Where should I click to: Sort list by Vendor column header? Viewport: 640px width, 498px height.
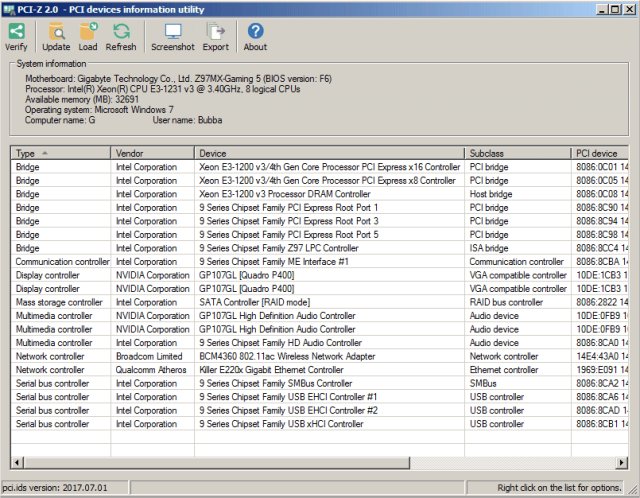coord(152,153)
